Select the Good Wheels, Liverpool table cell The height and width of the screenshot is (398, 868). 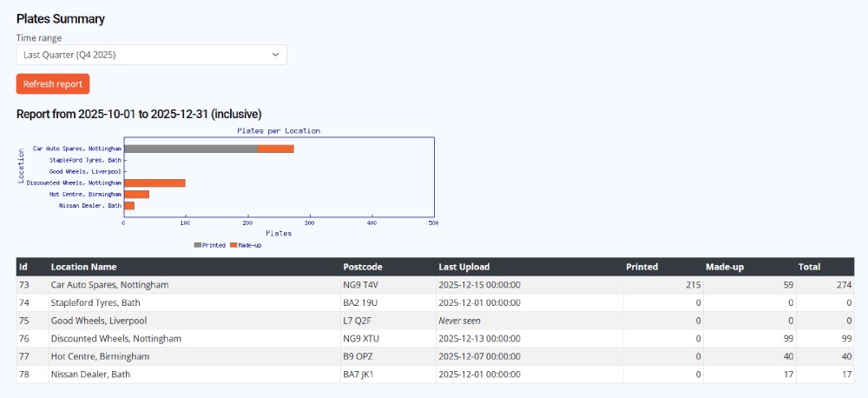click(194, 321)
